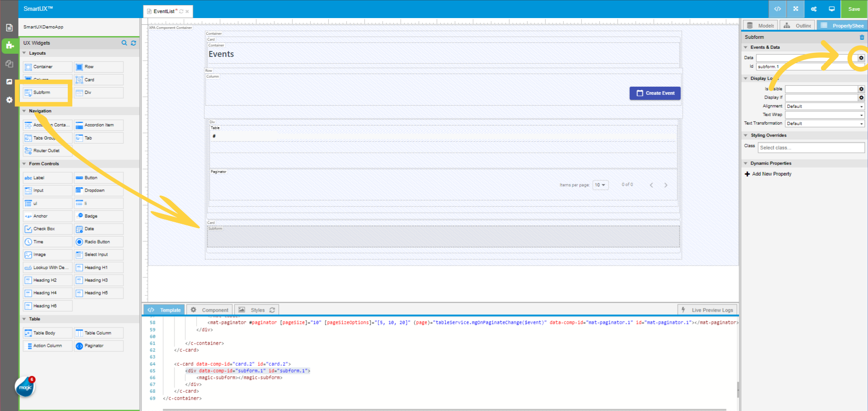Switch to the Styles tab in the code editor
Image resolution: width=868 pixels, height=411 pixels.
(256, 310)
